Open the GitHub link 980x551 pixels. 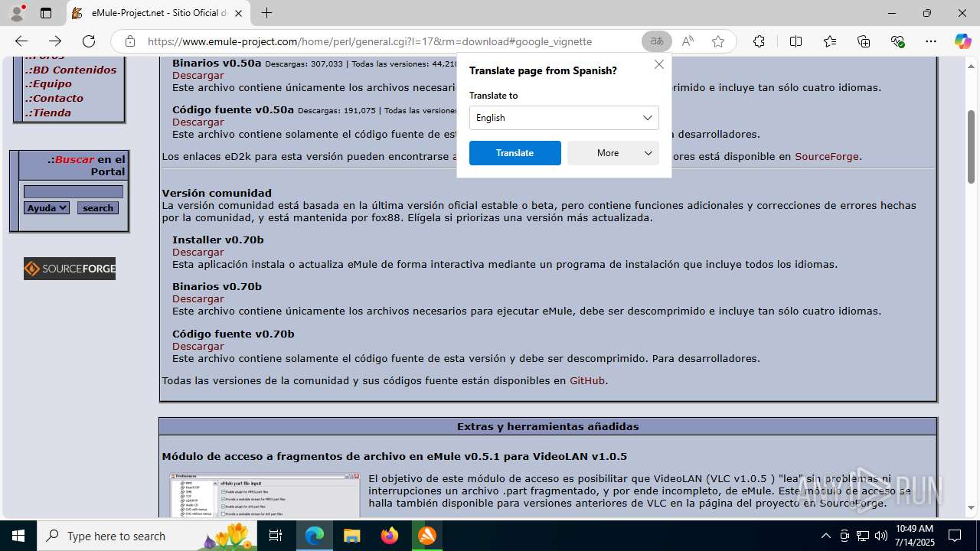tap(587, 380)
